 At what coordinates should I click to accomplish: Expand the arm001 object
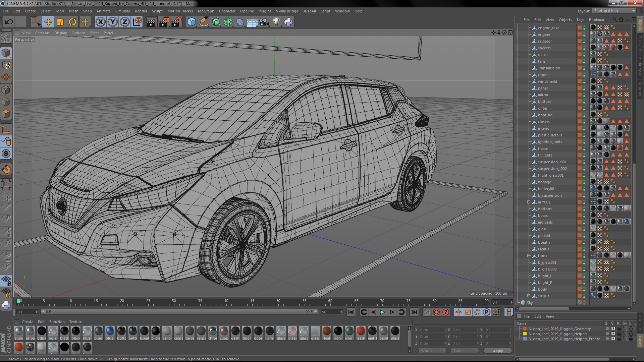[529, 202]
